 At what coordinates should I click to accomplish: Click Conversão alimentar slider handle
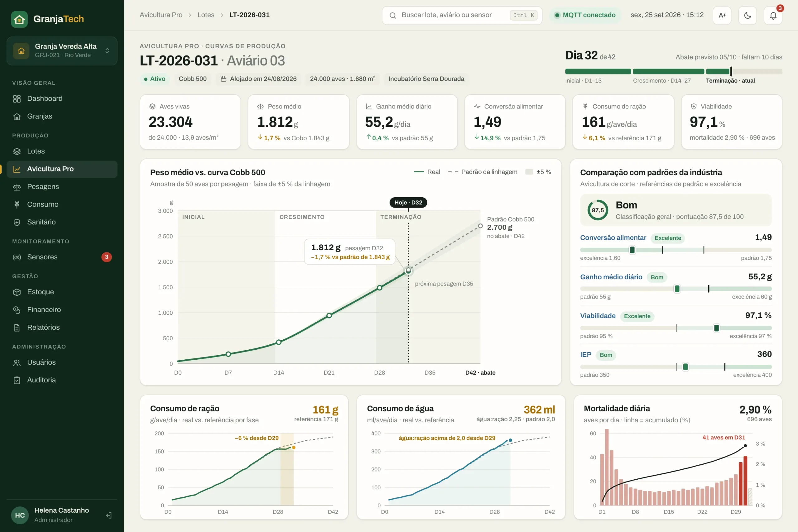coord(632,250)
